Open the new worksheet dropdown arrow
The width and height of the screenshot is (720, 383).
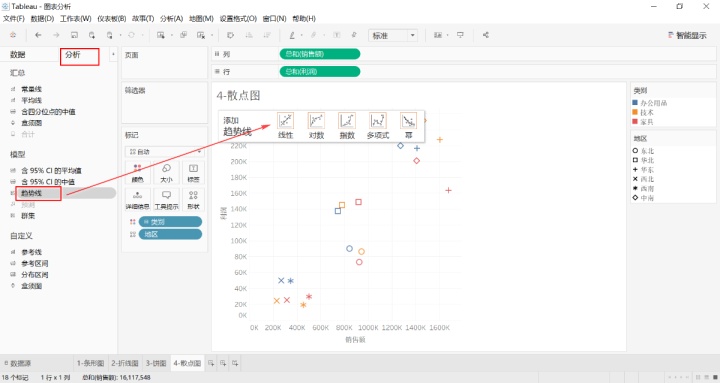click(x=171, y=35)
